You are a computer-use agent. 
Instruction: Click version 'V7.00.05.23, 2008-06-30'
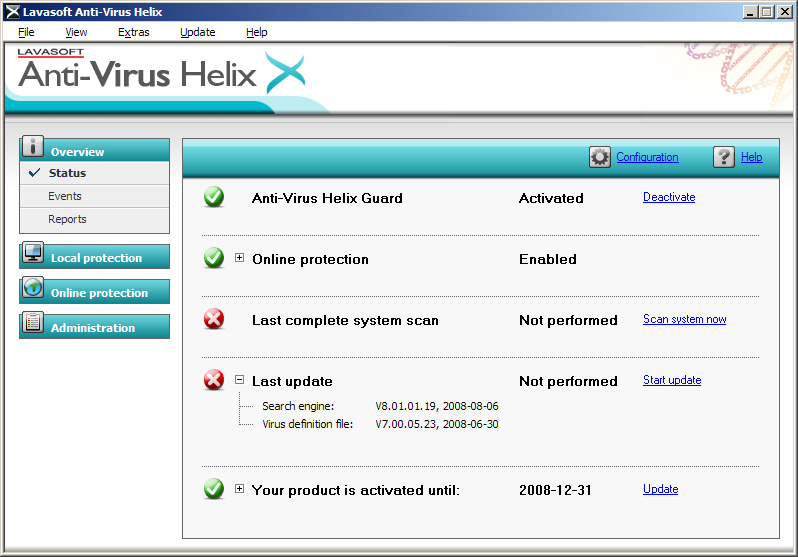point(437,424)
